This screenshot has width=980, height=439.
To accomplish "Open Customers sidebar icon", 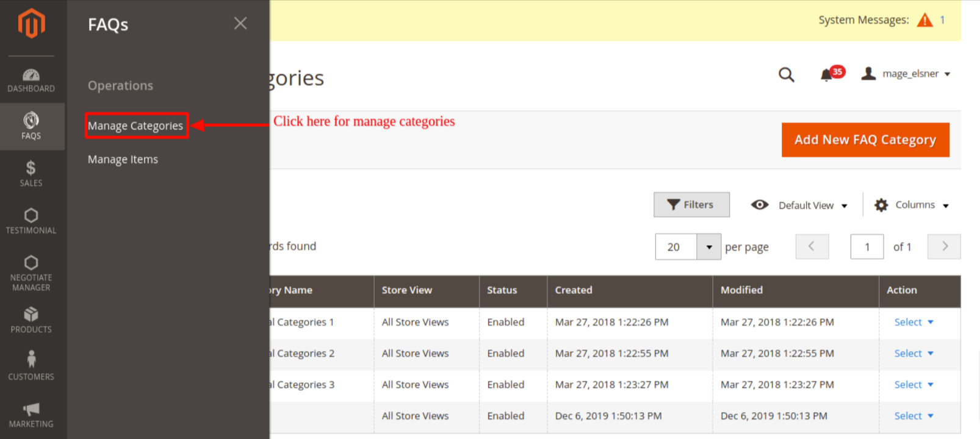I will point(31,366).
